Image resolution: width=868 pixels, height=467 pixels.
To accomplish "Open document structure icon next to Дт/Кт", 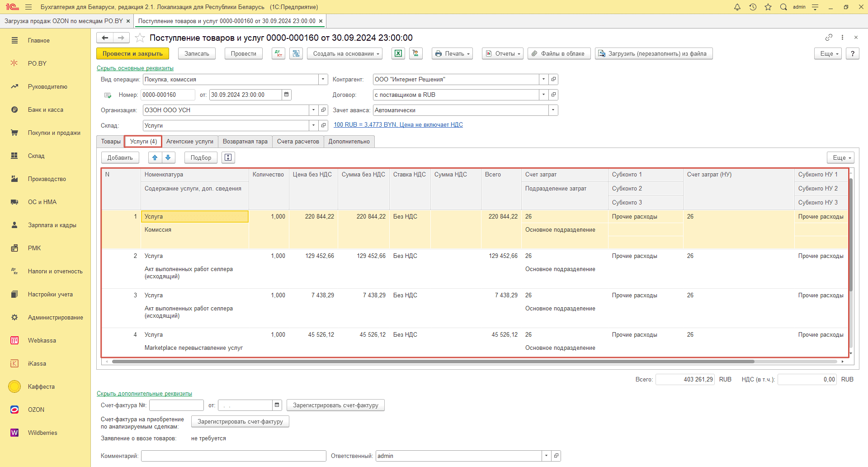I will 296,53.
